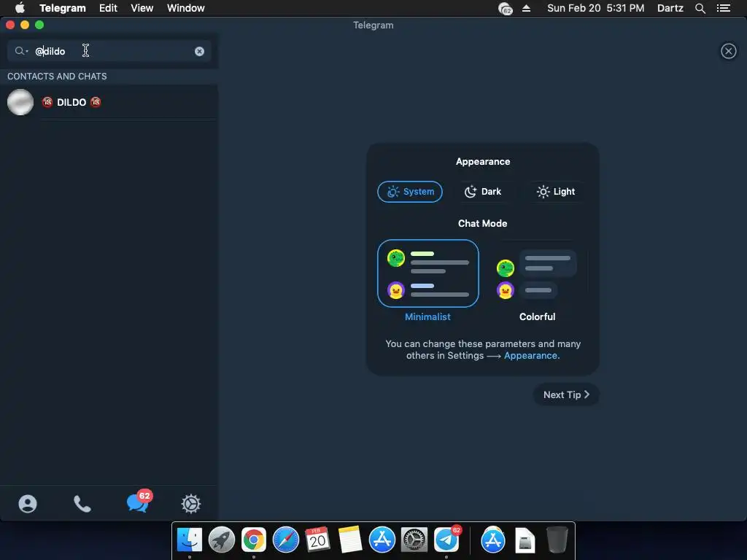Open the Settings gear tab
747x560 pixels.
(x=191, y=504)
